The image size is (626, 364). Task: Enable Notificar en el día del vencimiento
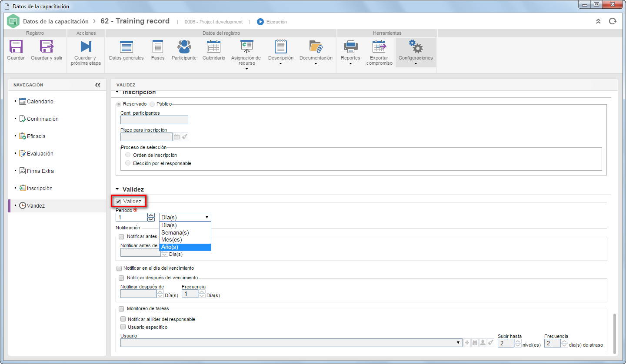(x=119, y=268)
